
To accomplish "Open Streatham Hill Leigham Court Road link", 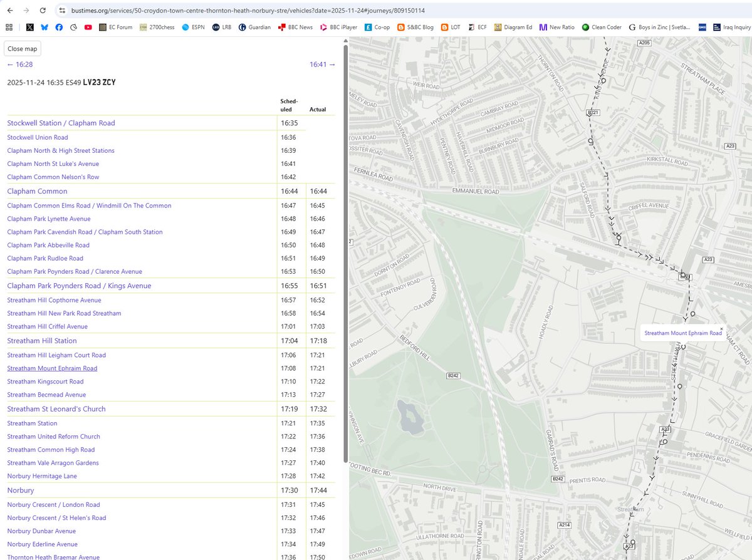I will point(56,355).
